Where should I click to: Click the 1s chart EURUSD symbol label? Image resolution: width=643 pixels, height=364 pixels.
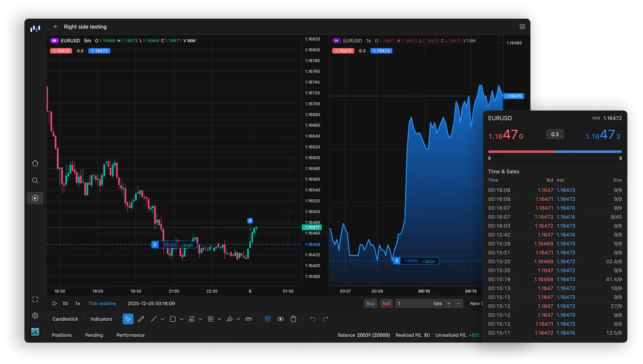[353, 41]
